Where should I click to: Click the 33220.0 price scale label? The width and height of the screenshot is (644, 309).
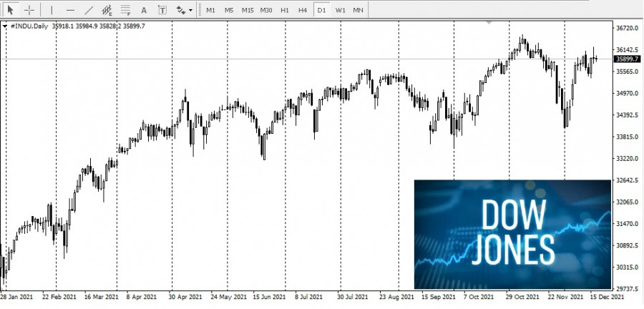pos(628,158)
